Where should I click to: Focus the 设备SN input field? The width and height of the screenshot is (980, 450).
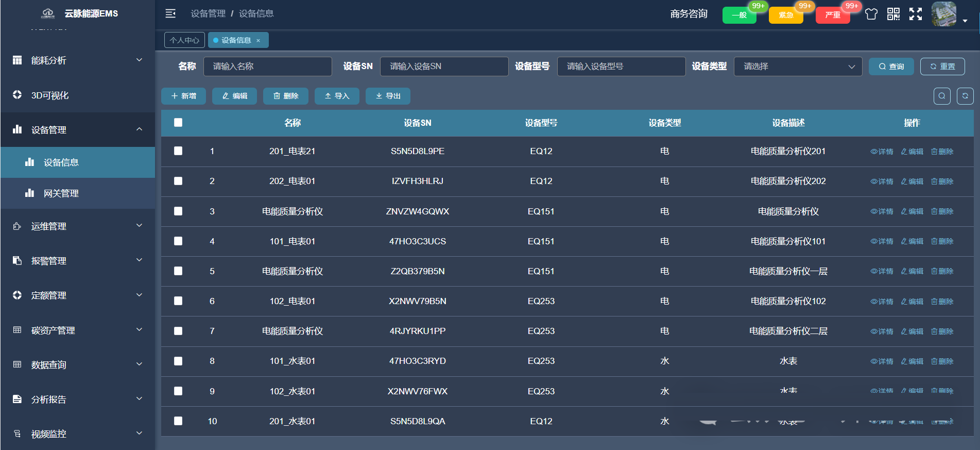click(x=444, y=66)
